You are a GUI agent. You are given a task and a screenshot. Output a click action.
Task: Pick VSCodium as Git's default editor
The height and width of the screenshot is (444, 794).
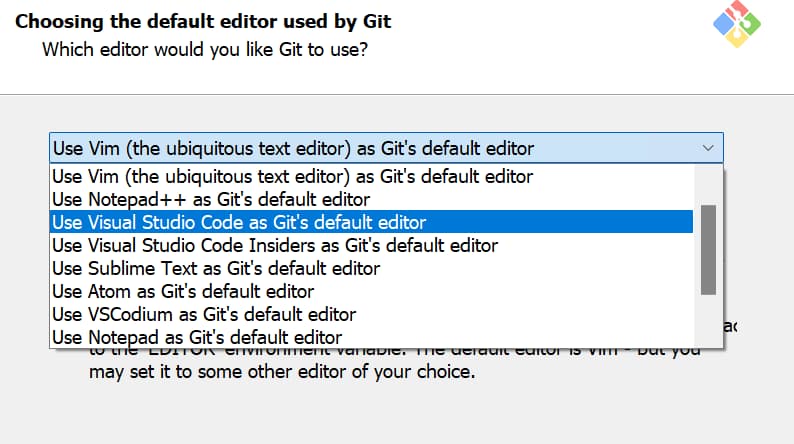204,314
